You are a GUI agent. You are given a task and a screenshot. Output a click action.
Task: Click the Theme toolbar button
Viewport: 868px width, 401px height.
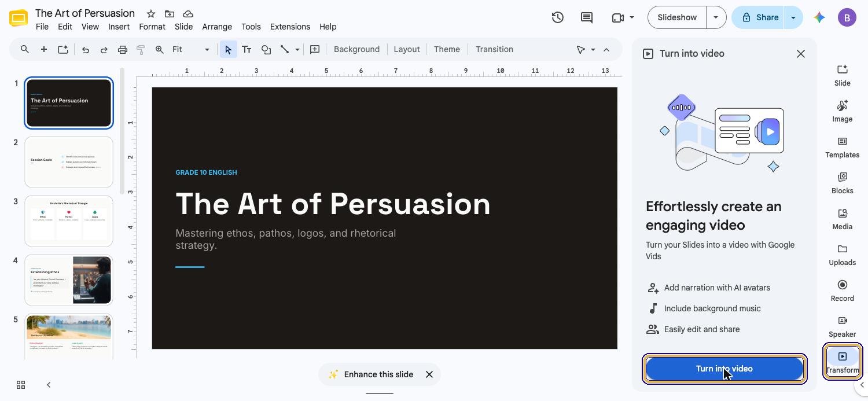click(447, 49)
